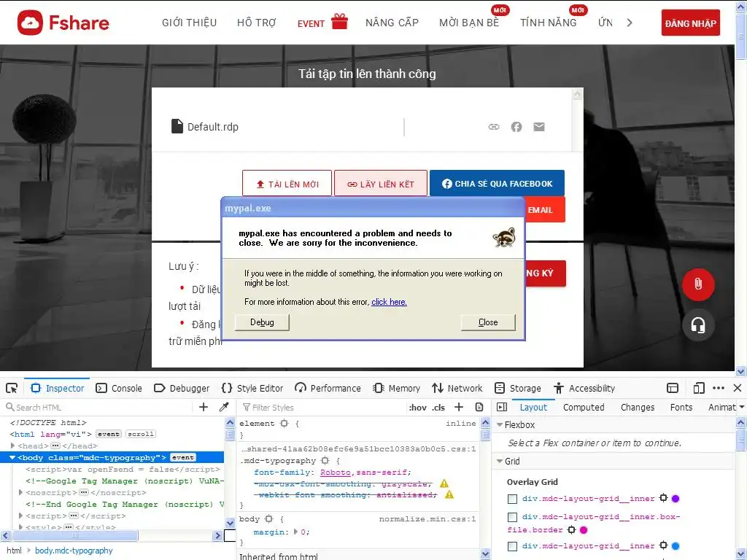Click the LẤY LIÊN KẾT button
Image resolution: width=747 pixels, height=560 pixels.
(381, 184)
